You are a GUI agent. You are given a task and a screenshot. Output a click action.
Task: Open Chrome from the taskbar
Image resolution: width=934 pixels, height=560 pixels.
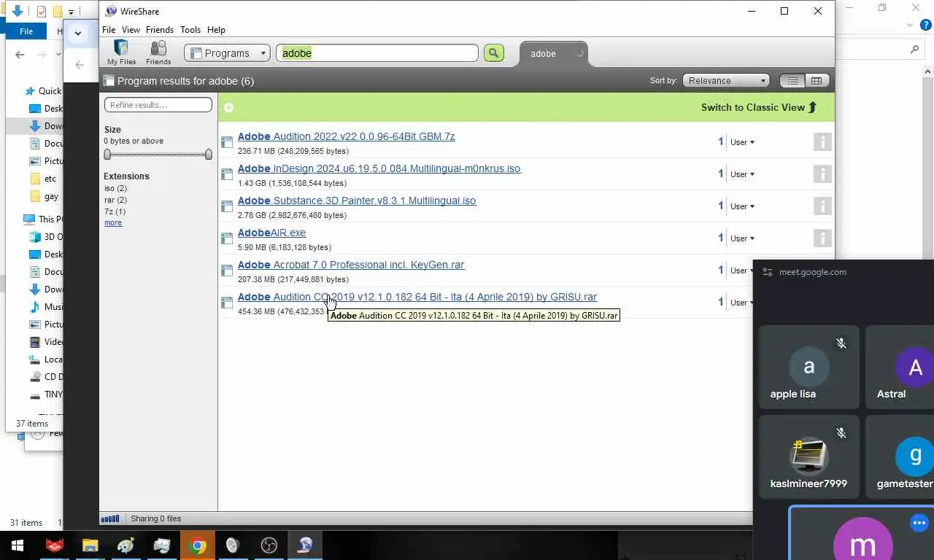[x=198, y=545]
